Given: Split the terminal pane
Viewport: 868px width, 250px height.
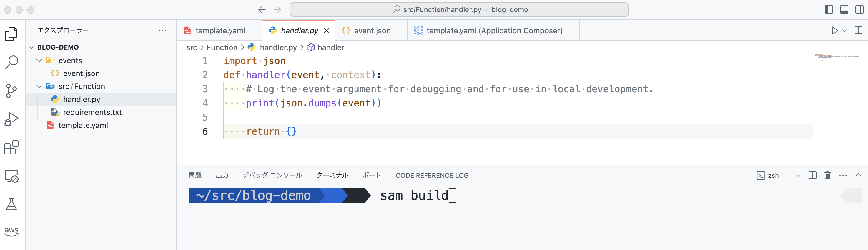Looking at the screenshot, I should [812, 175].
